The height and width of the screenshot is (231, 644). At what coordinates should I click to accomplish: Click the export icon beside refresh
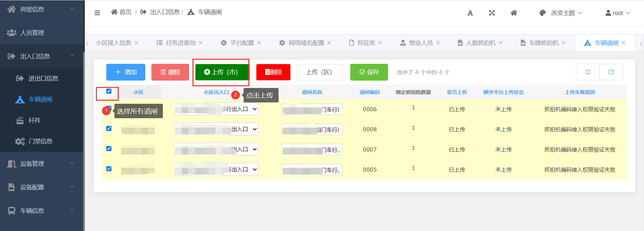(x=611, y=72)
